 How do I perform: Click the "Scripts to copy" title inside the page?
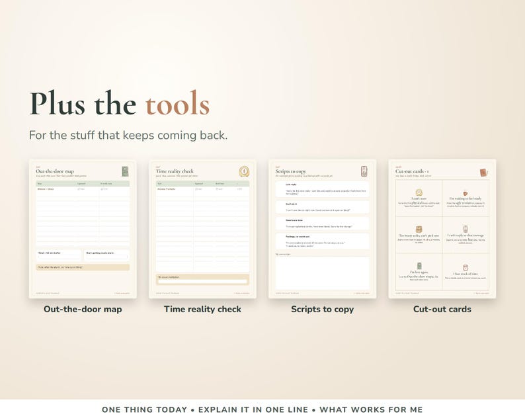pos(291,171)
